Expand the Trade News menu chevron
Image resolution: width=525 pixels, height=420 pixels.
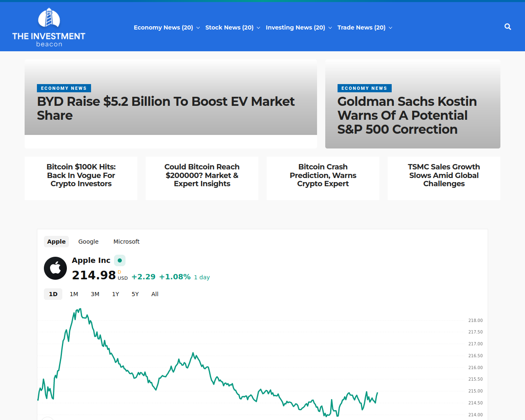(x=390, y=28)
